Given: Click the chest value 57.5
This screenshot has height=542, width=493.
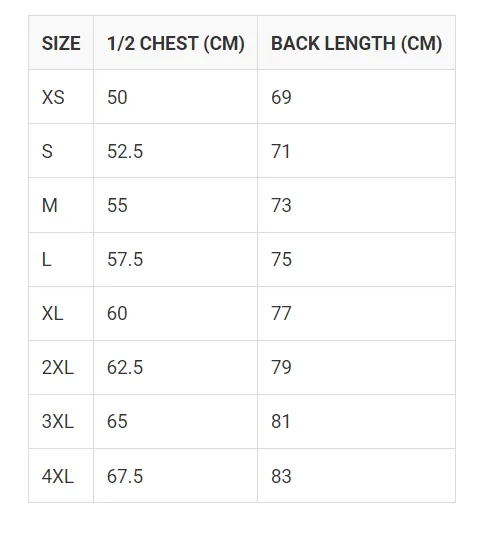Looking at the screenshot, I should (125, 260).
